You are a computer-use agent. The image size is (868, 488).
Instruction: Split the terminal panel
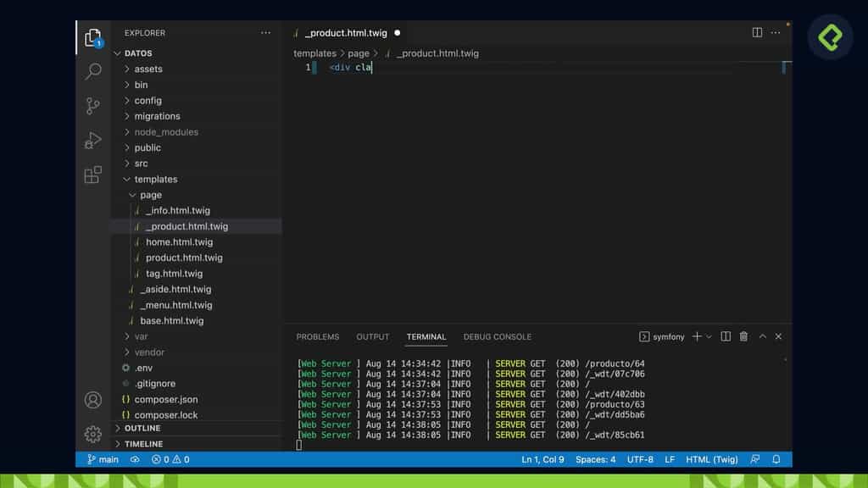(x=726, y=336)
